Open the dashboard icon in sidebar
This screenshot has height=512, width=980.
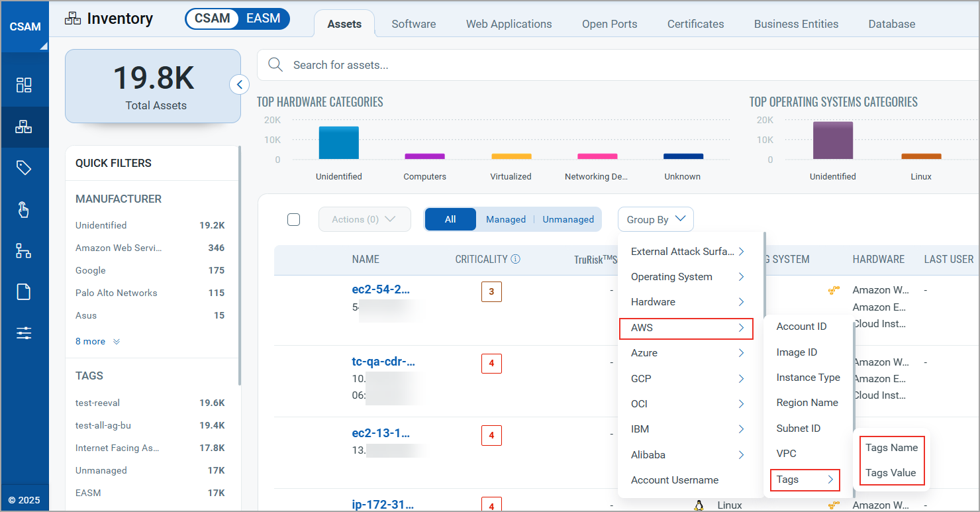(24, 85)
